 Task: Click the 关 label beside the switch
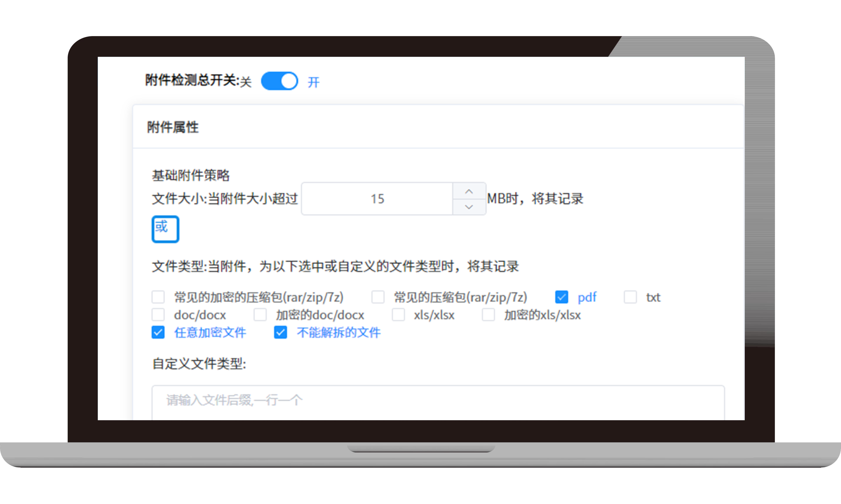tap(245, 82)
